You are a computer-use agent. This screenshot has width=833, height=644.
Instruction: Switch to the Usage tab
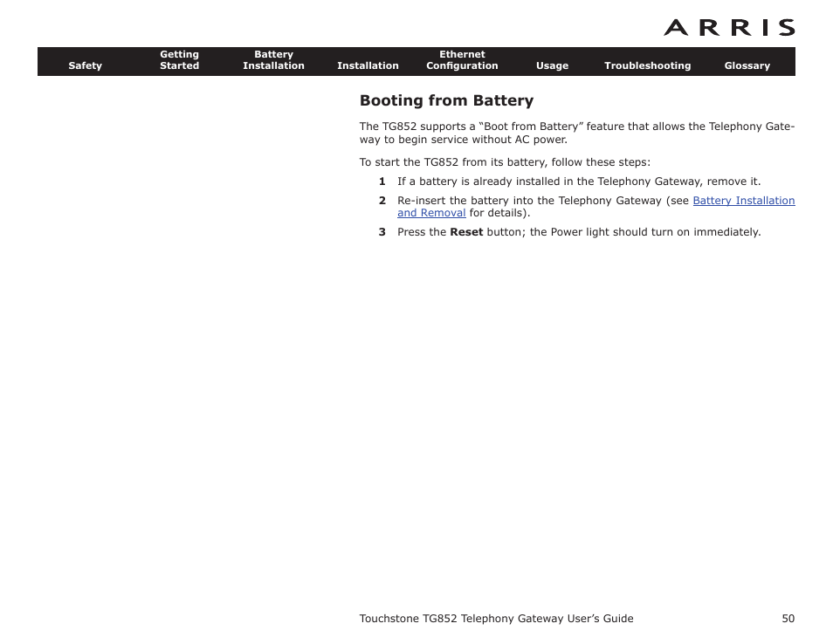tap(552, 65)
